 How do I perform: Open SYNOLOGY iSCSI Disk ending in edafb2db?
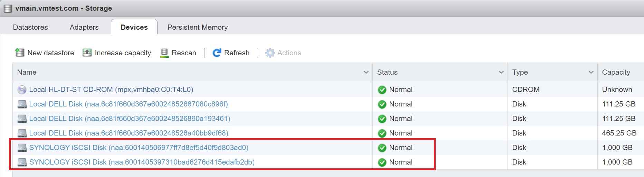click(142, 162)
